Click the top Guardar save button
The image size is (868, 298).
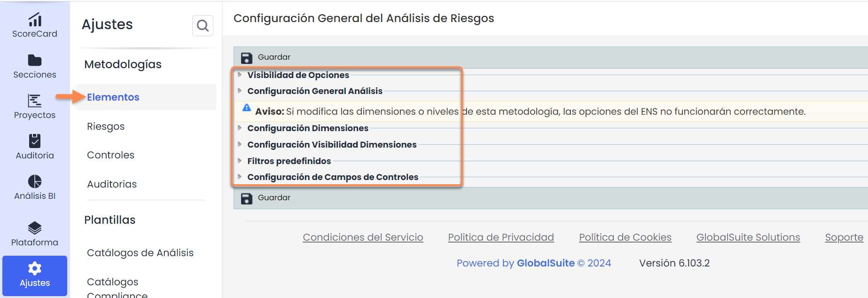point(266,57)
